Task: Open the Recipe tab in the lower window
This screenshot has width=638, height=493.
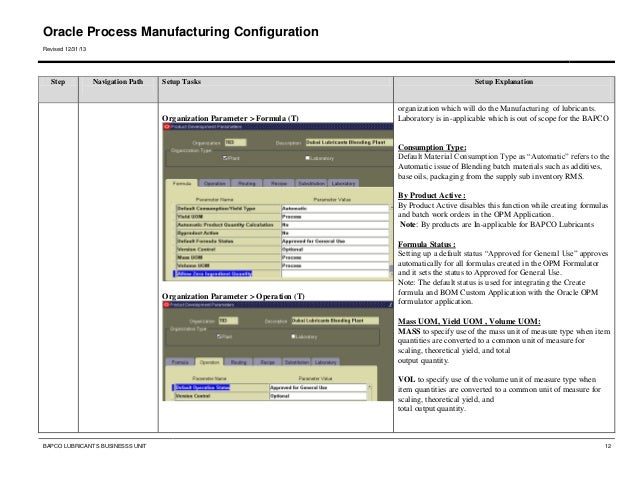Action: click(267, 362)
